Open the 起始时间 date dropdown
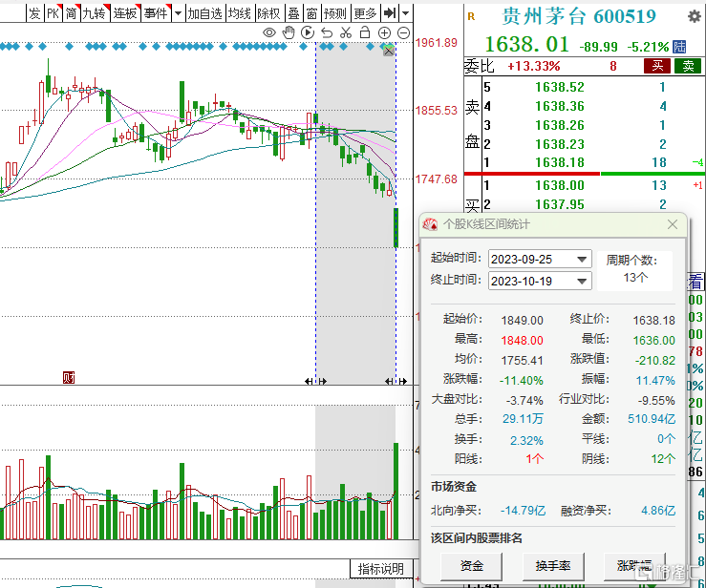The image size is (706, 588). point(582,259)
